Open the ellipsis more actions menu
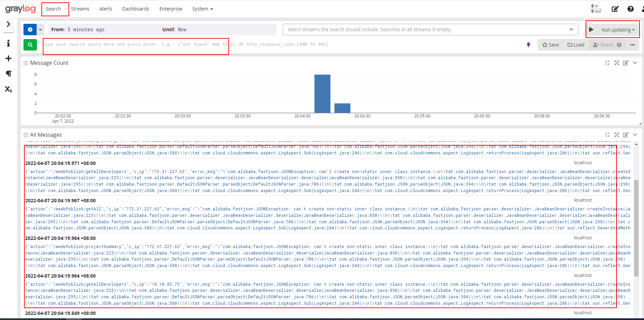644x320 pixels. 632,45
